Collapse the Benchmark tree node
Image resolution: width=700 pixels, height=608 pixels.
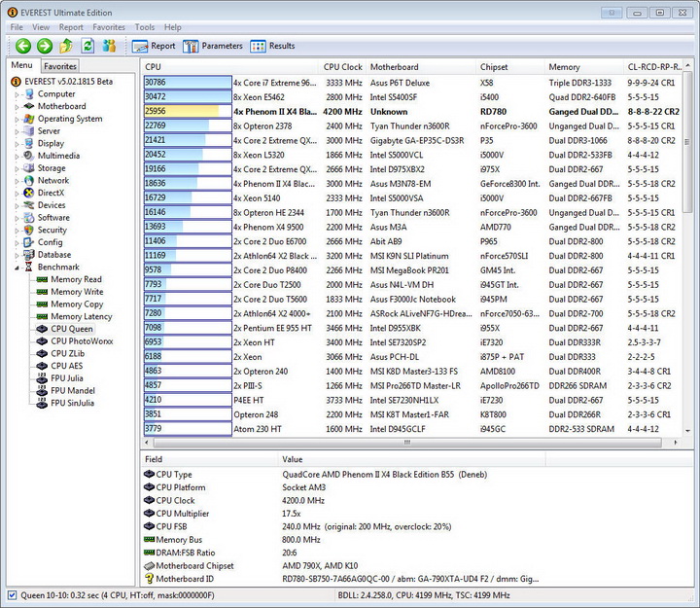[17, 268]
